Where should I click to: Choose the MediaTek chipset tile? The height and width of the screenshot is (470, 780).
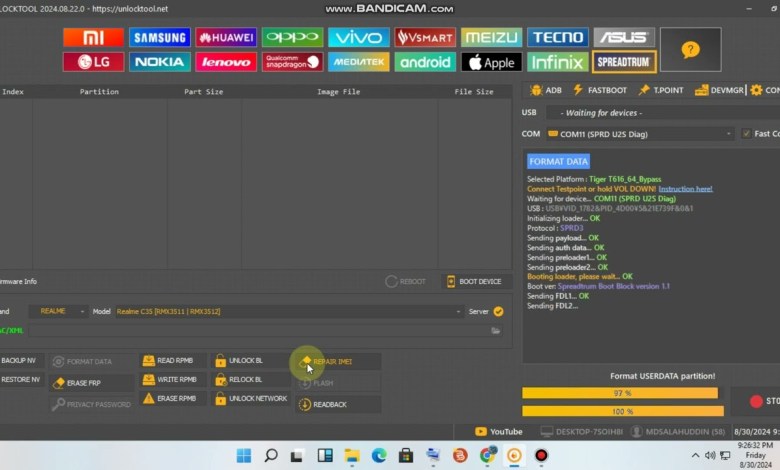click(x=359, y=62)
